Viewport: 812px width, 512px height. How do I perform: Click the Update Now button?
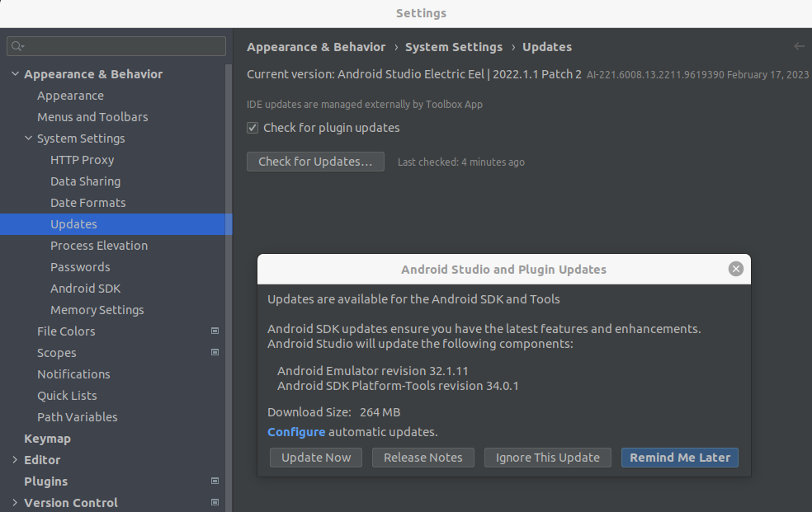[316, 458]
